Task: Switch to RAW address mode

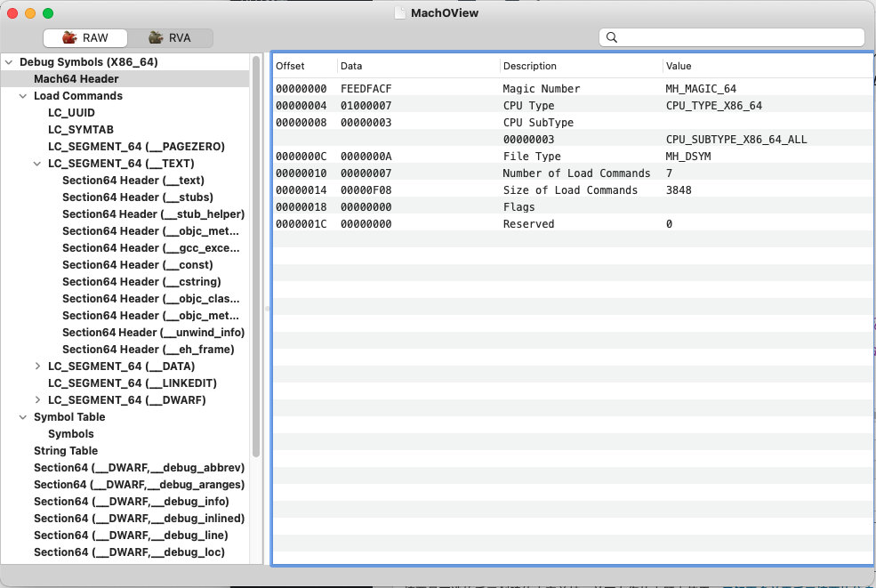Action: coord(85,38)
